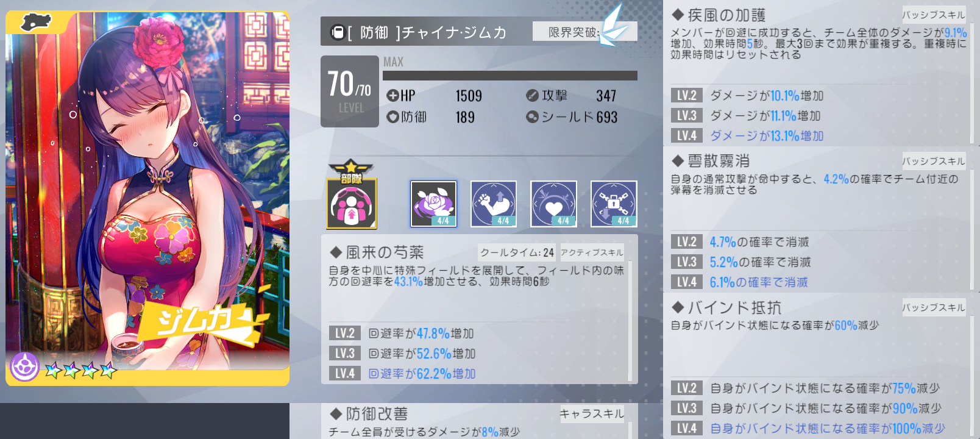Select the padlock bind resistance skill icon
980x439 pixels.
pyautogui.click(x=614, y=204)
